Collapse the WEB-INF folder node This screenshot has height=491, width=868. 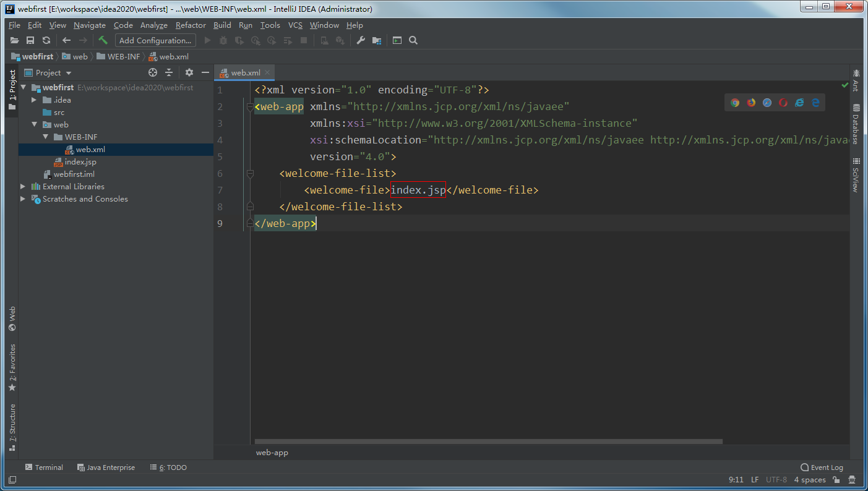click(x=46, y=137)
